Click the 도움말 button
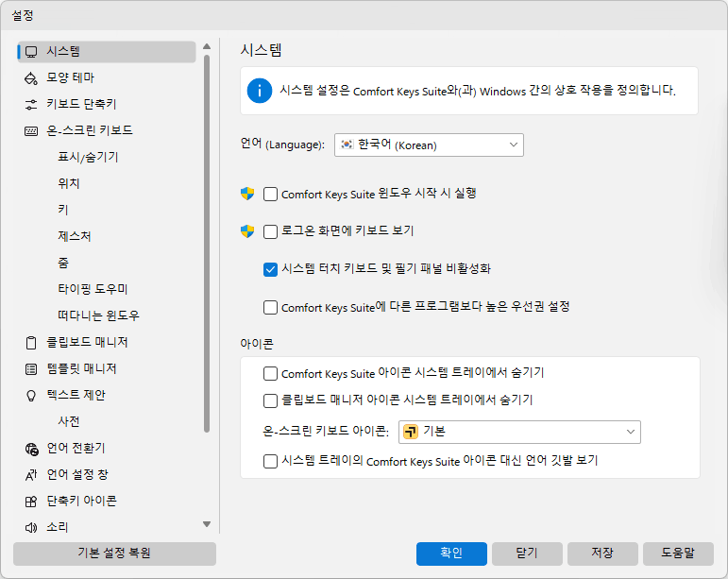 pos(678,553)
